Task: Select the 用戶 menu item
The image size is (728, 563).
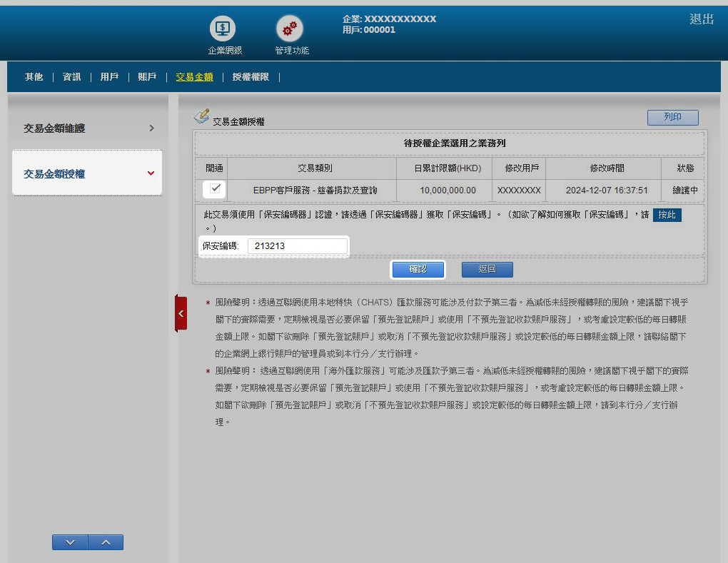Action: [109, 77]
